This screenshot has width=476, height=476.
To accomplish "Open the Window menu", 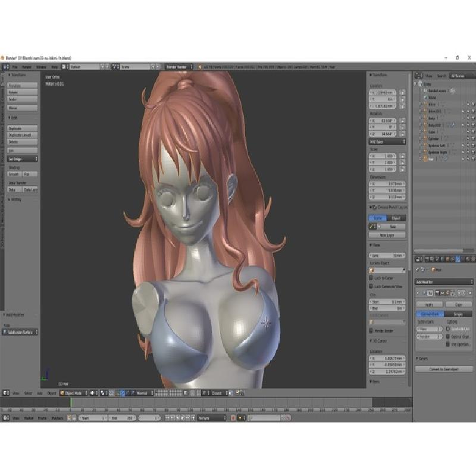I will click(41, 67).
